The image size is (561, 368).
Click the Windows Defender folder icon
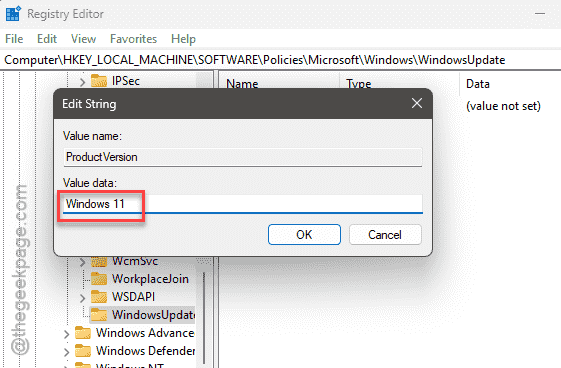point(83,351)
